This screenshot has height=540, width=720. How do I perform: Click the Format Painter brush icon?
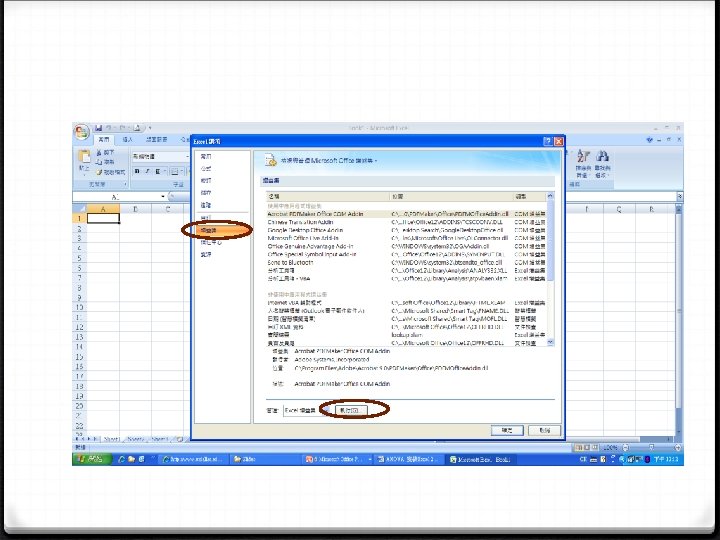click(98, 172)
